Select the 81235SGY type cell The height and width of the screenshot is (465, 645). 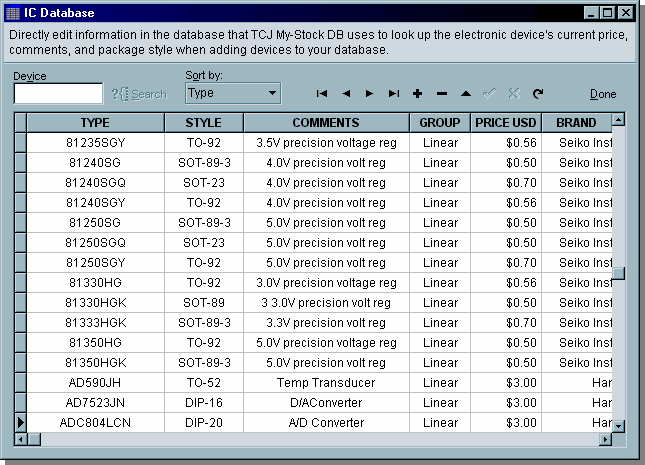(x=95, y=143)
